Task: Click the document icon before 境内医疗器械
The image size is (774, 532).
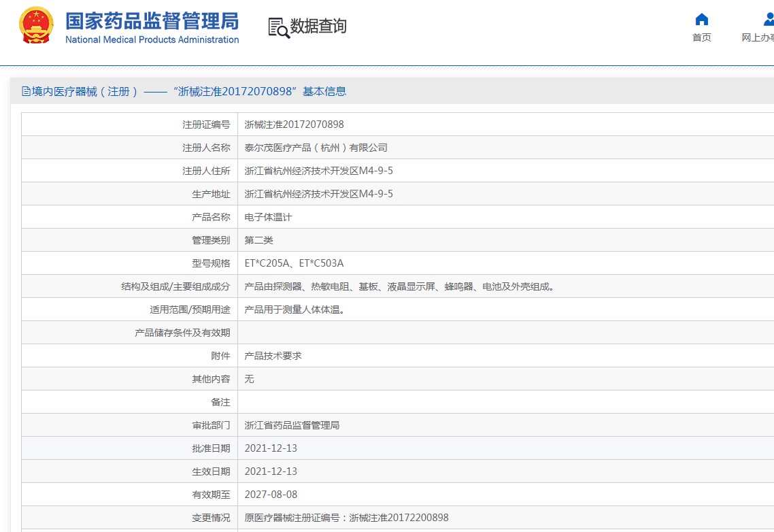Action: 26,91
